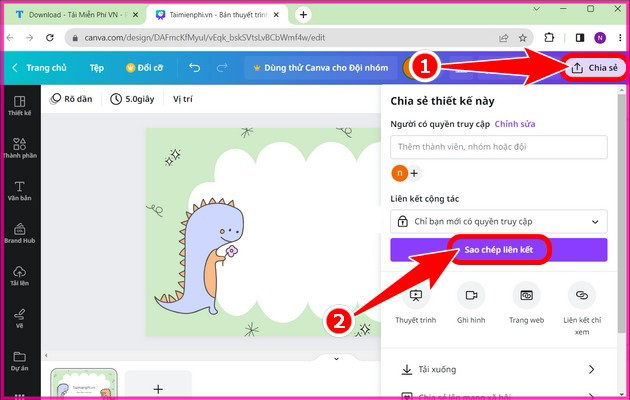Click Thuyết trình present icon
Viewport: 630px width, 400px height.
pyautogui.click(x=415, y=296)
